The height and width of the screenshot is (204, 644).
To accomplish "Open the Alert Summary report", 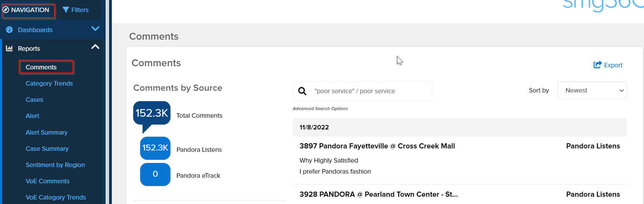I will [47, 133].
